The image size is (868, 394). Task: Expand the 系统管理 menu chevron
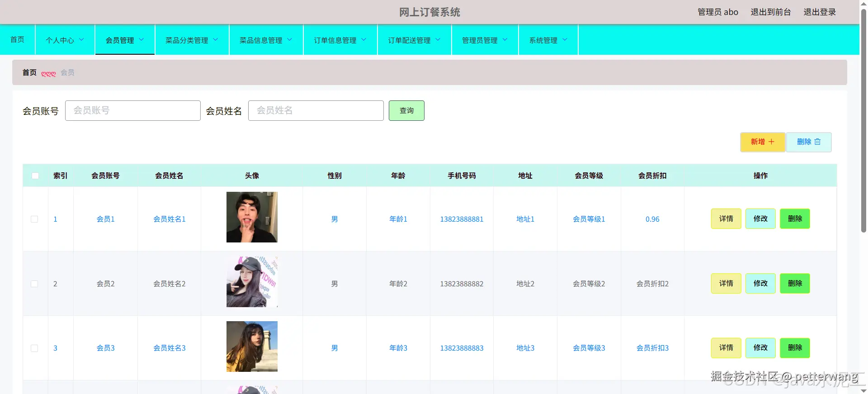click(x=565, y=40)
